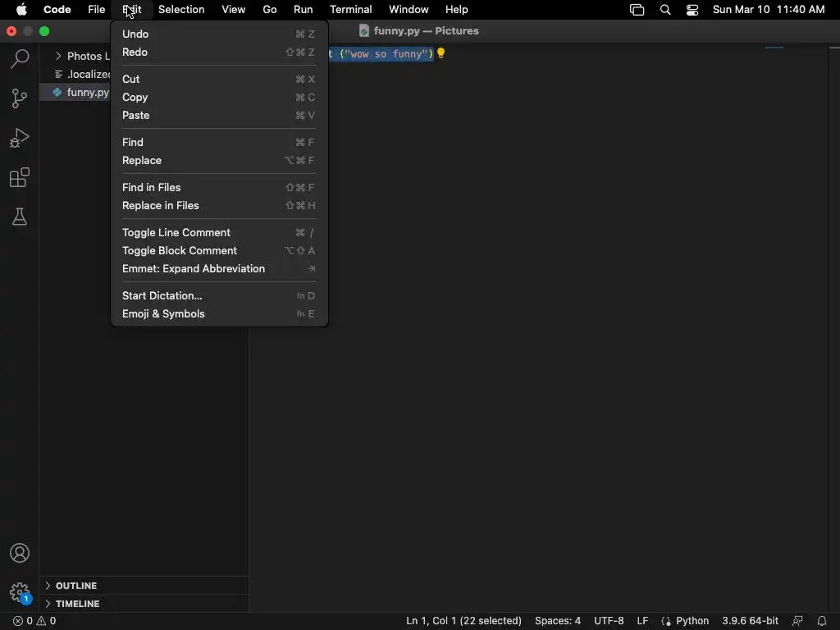
Task: Open the View menu
Action: tap(234, 10)
